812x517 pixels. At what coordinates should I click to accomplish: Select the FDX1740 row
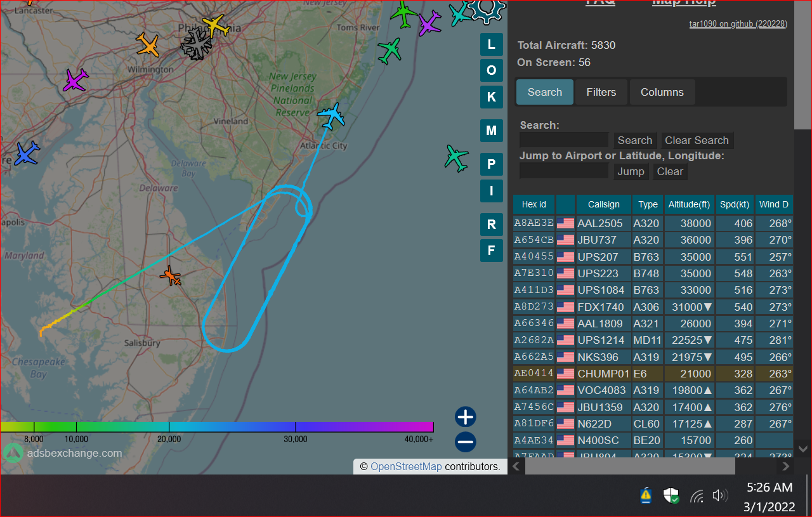(x=653, y=307)
